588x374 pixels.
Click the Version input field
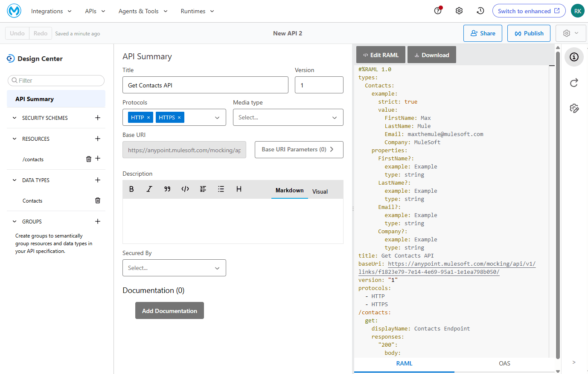[319, 85]
